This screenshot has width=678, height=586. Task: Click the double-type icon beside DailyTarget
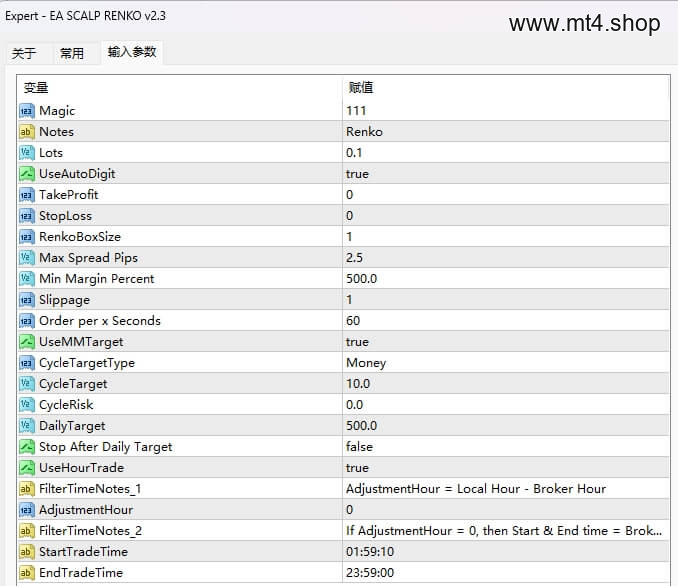tap(26, 426)
